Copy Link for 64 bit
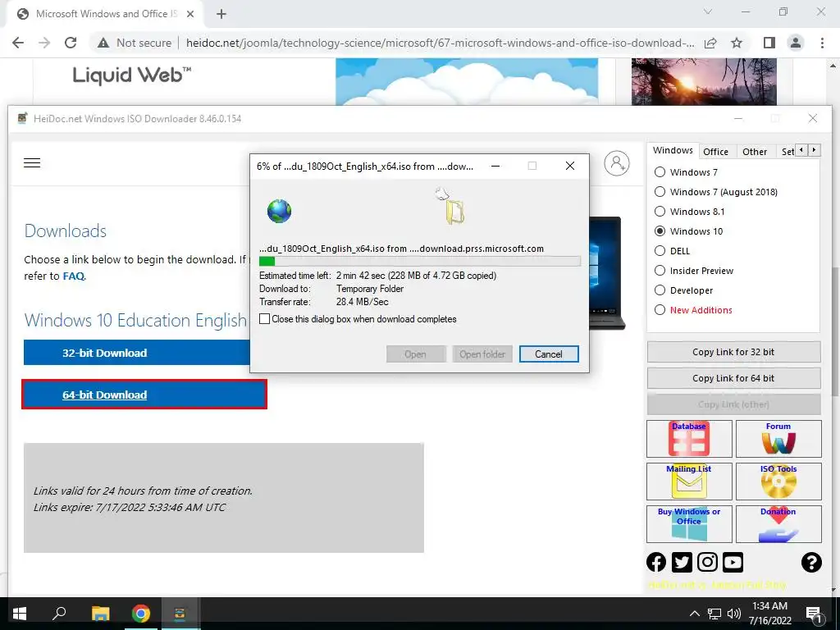 (733, 378)
